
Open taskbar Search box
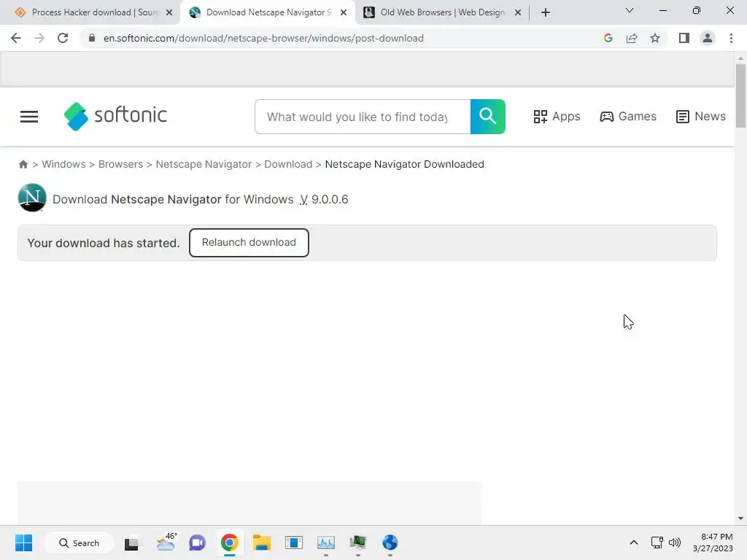(x=79, y=542)
